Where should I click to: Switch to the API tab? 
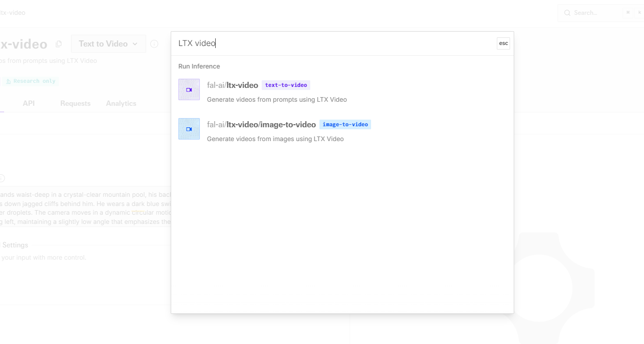click(x=29, y=103)
